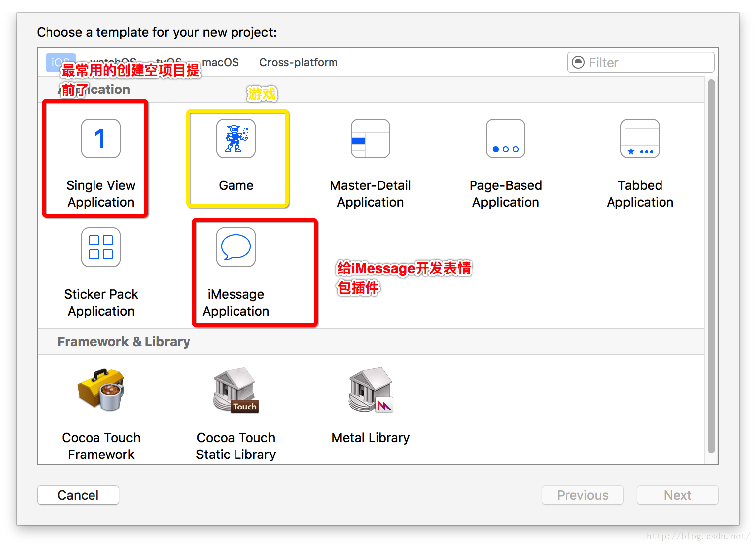The image size is (756, 546).
Task: Choose the Game template icon
Action: [x=236, y=138]
